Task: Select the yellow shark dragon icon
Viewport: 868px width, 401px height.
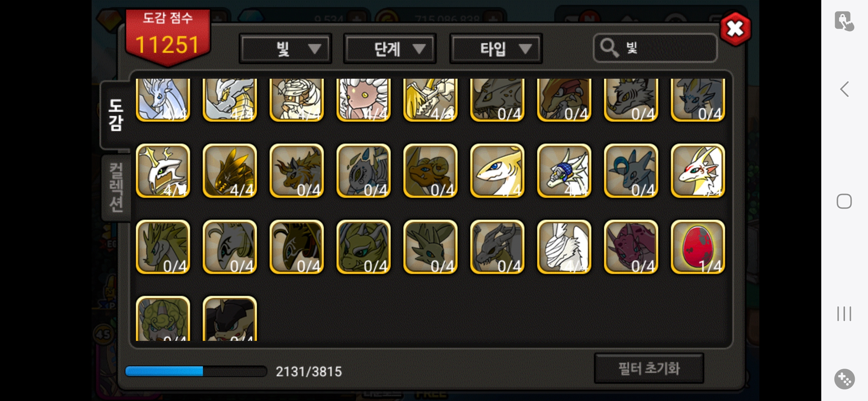Action: point(497,171)
